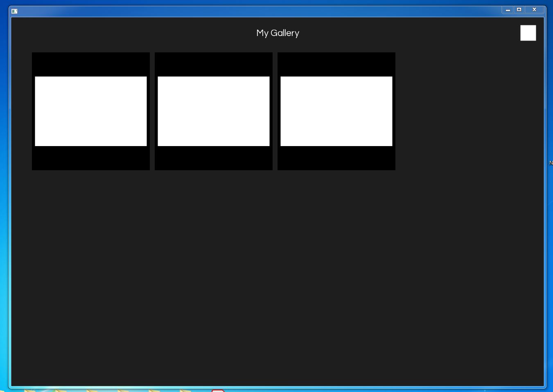Image resolution: width=553 pixels, height=392 pixels.
Task: Maximize the gallery window
Action: point(519,9)
